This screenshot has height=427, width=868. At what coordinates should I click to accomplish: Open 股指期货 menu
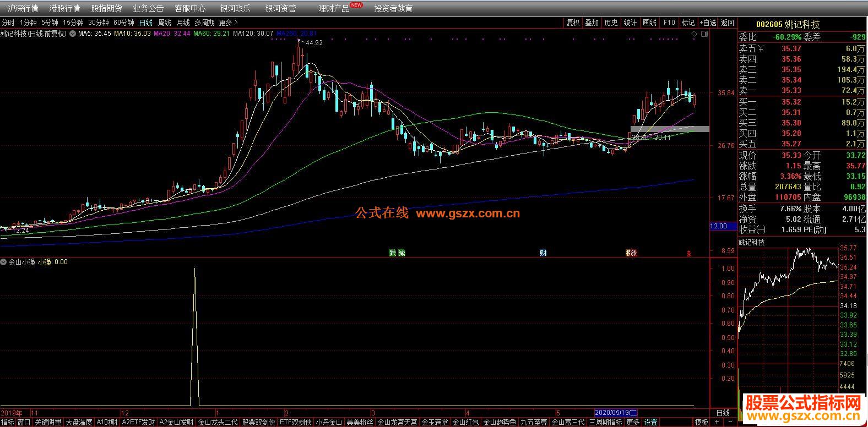point(106,8)
